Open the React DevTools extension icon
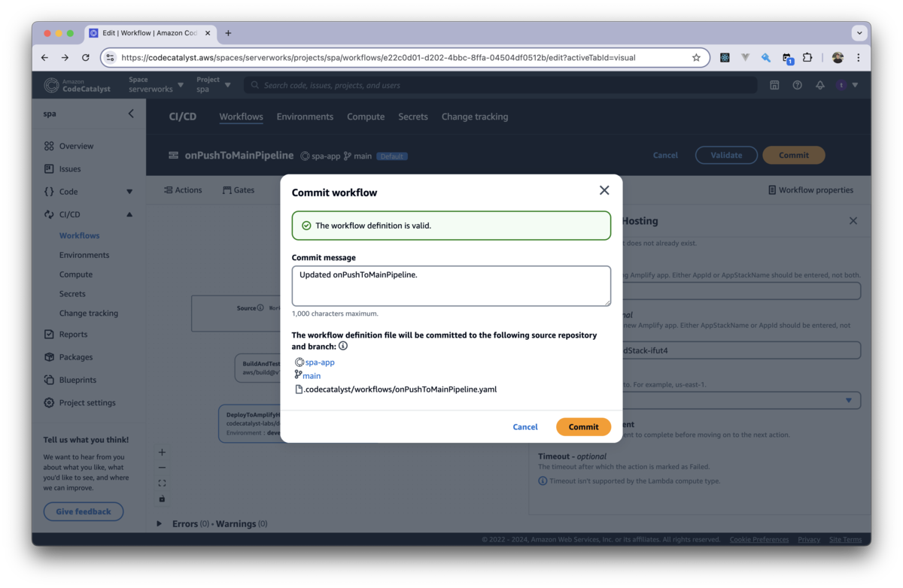Image resolution: width=903 pixels, height=588 pixels. click(725, 57)
